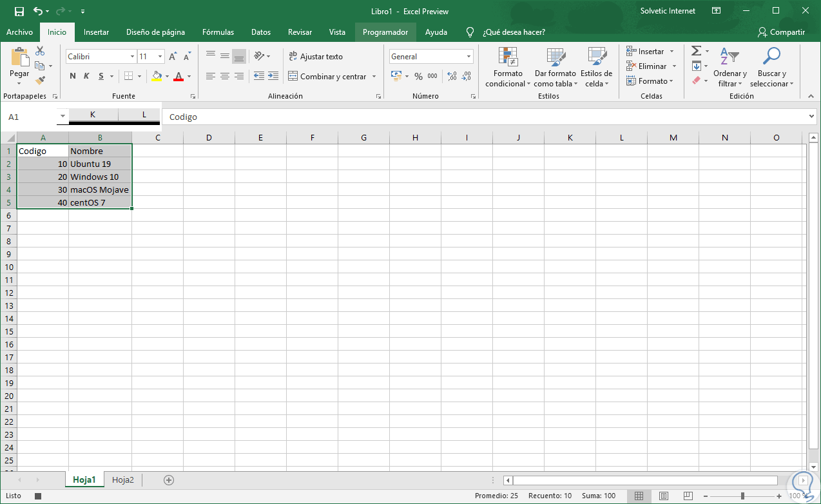Open Formato cells menu
This screenshot has width=821, height=504.
pyautogui.click(x=649, y=81)
